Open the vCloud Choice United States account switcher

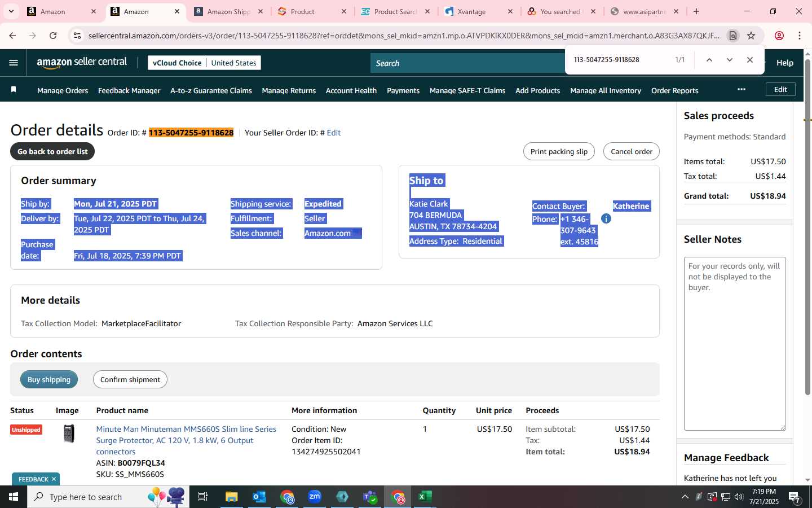[x=204, y=63]
